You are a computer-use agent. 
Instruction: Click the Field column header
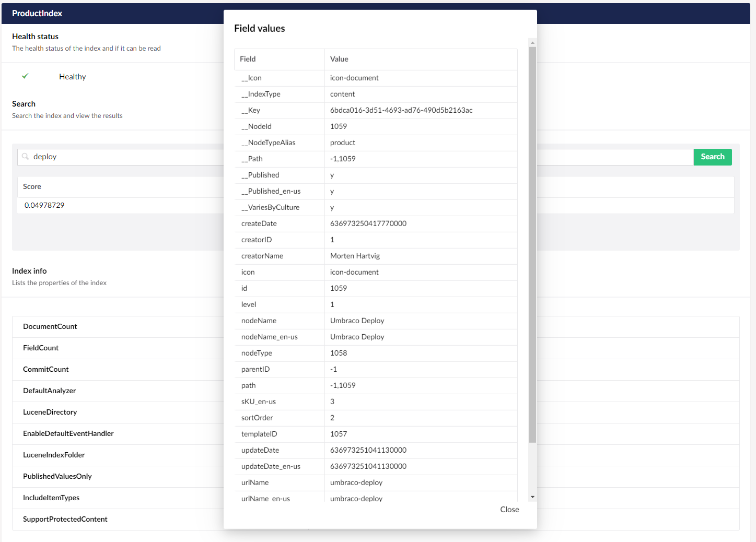[248, 59]
